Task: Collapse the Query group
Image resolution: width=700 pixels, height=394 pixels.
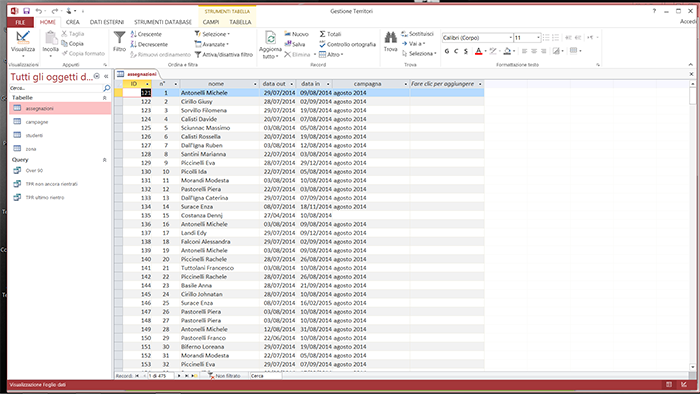Action: pos(104,160)
